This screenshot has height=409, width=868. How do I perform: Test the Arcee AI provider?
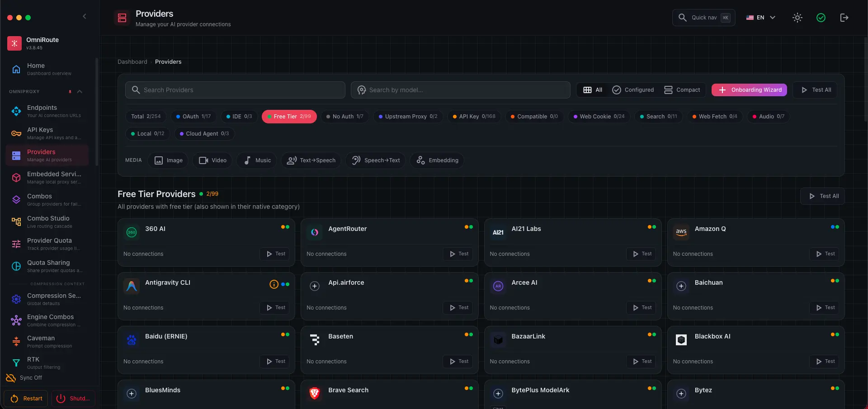641,308
